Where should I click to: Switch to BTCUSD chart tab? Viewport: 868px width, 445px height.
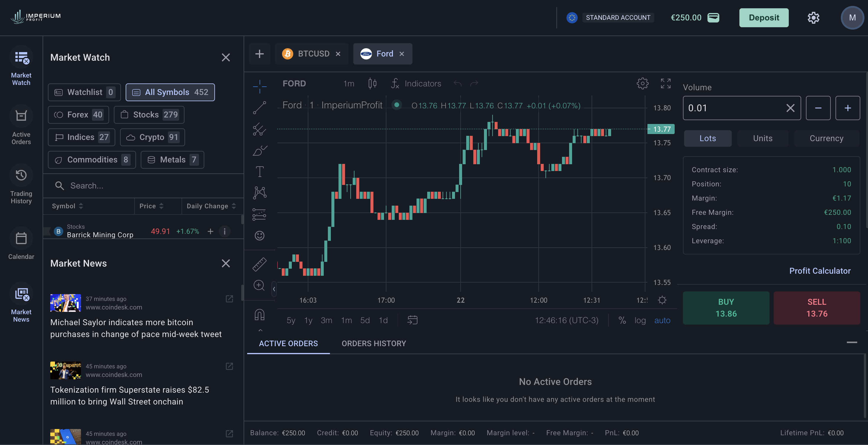[313, 54]
